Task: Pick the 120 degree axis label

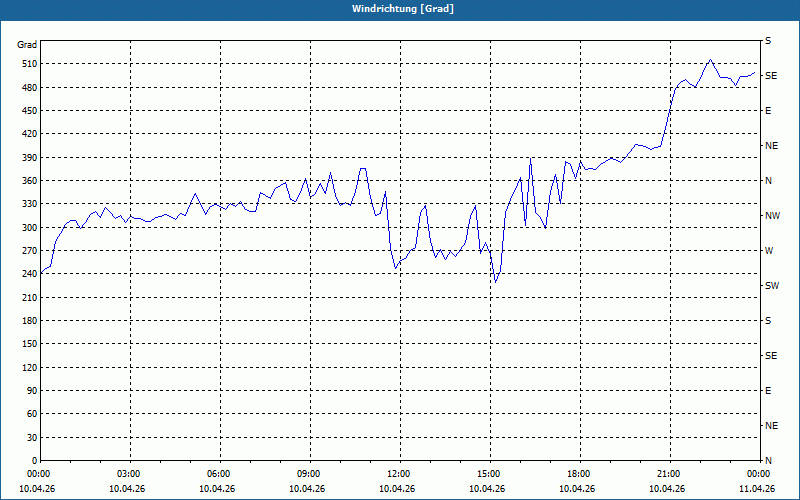Action: [30, 367]
